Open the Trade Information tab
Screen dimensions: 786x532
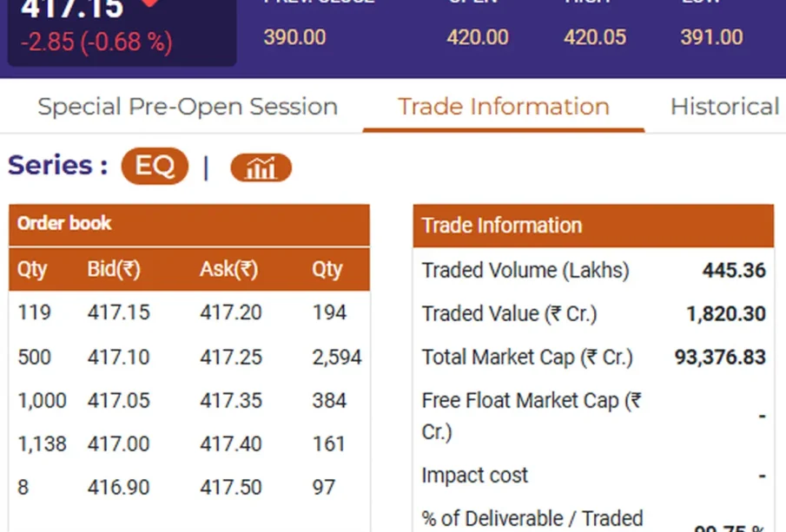point(504,107)
